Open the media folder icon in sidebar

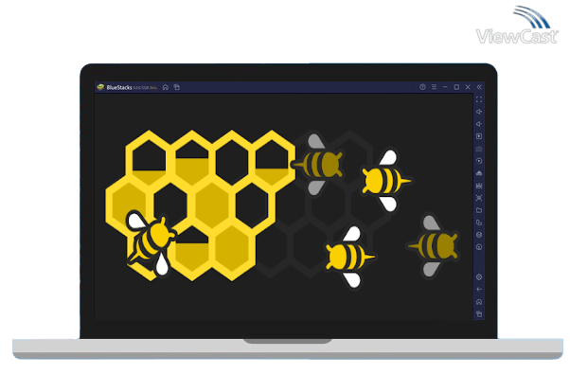(479, 210)
